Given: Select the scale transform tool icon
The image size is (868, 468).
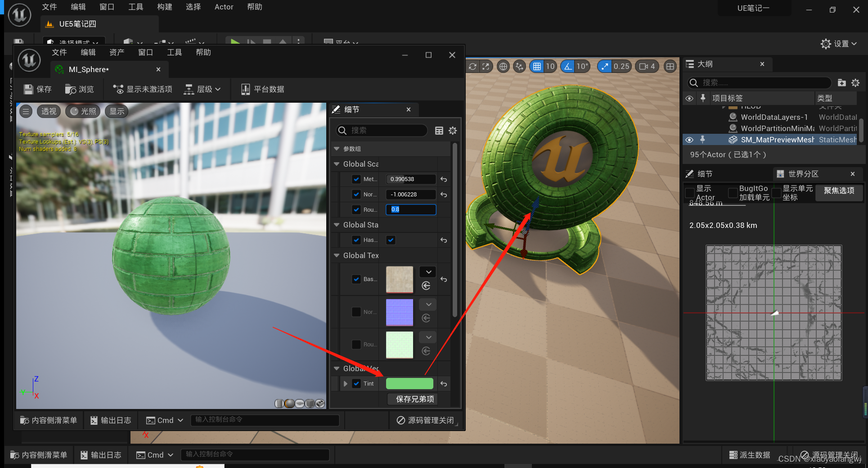Looking at the screenshot, I should pos(486,66).
